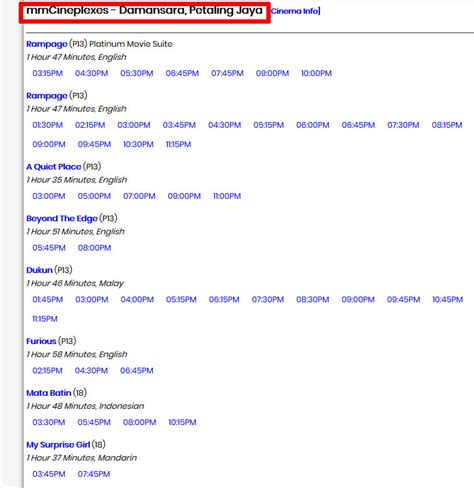Pick the 01:30PM standard Rampage showtime

point(47,125)
